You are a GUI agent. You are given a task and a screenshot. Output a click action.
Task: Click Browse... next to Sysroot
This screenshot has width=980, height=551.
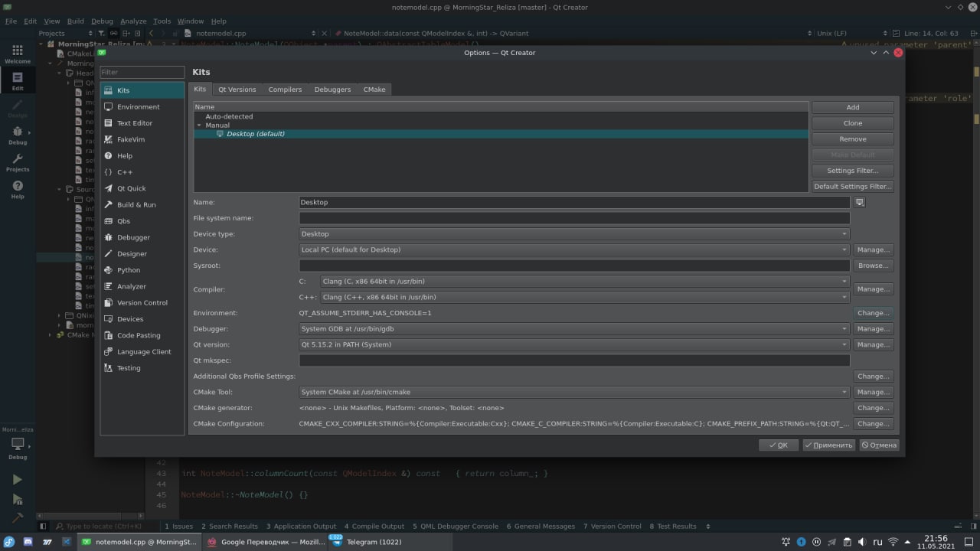pyautogui.click(x=873, y=266)
